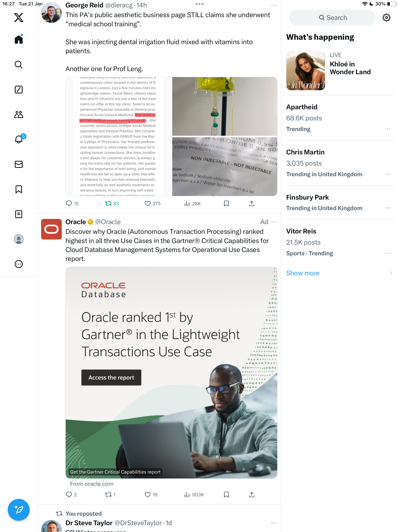Undo repost on George Reid's post
The height and width of the screenshot is (532, 399).
(x=112, y=204)
